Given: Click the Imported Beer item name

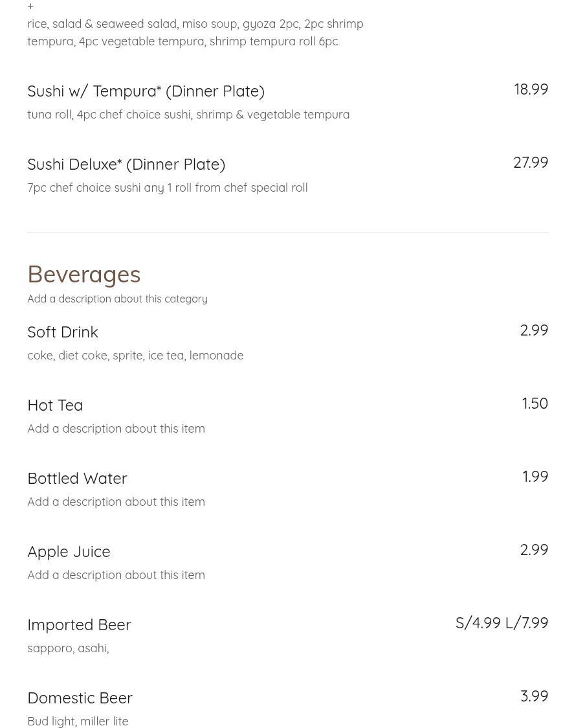Looking at the screenshot, I should 80,625.
